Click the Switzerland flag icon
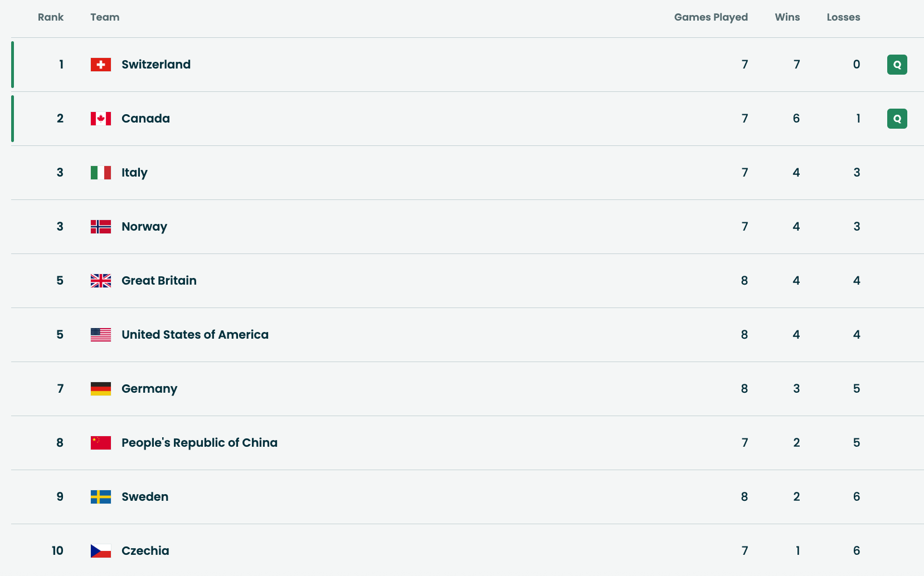This screenshot has height=576, width=924. [101, 65]
